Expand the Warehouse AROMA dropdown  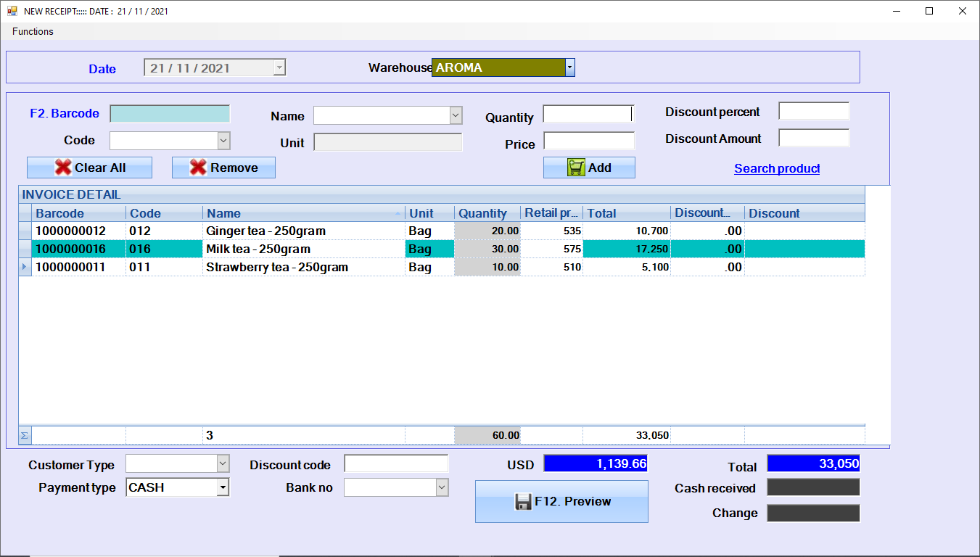click(569, 67)
